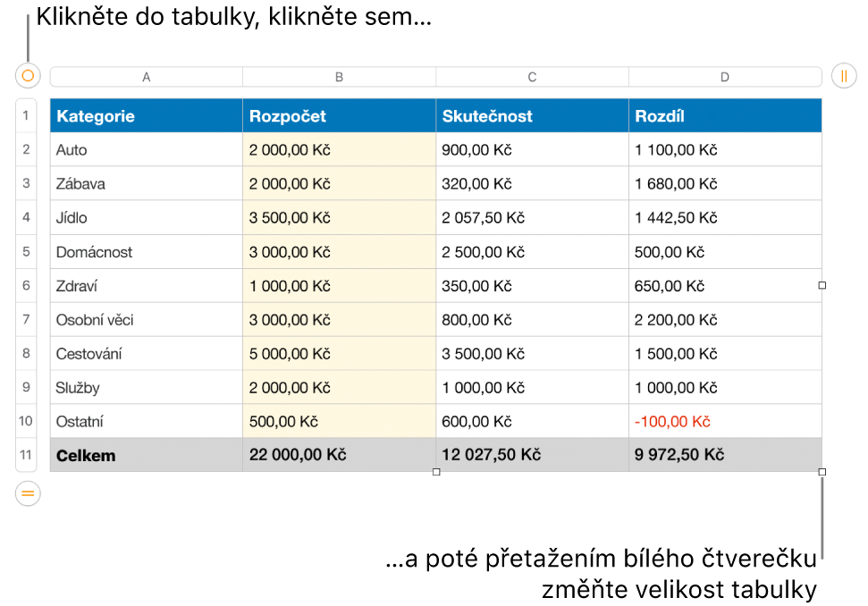868x606 pixels.
Task: Select the red -100,00 Kč cell
Action: [x=725, y=421]
